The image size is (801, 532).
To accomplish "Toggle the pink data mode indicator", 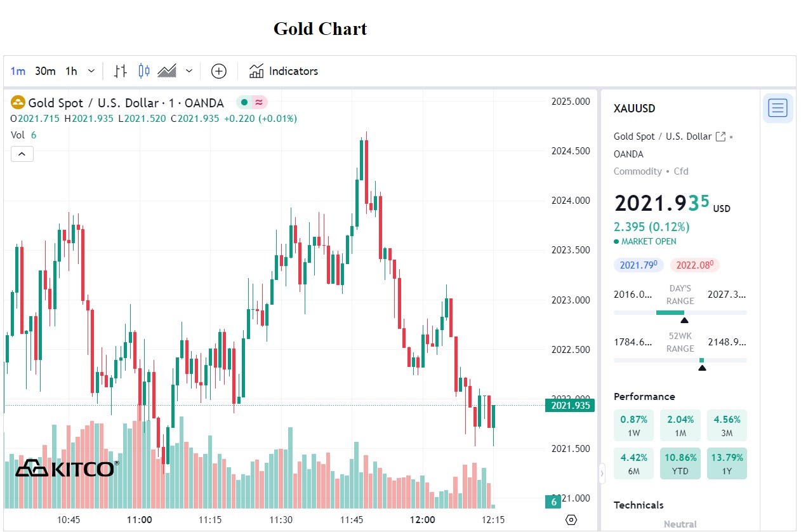I will click(259, 103).
